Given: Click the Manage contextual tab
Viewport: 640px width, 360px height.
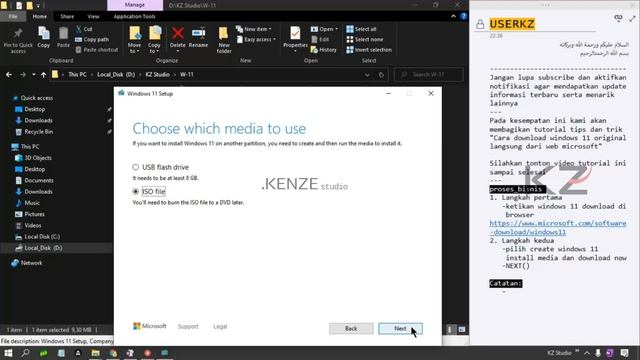Looking at the screenshot, I should 135,5.
